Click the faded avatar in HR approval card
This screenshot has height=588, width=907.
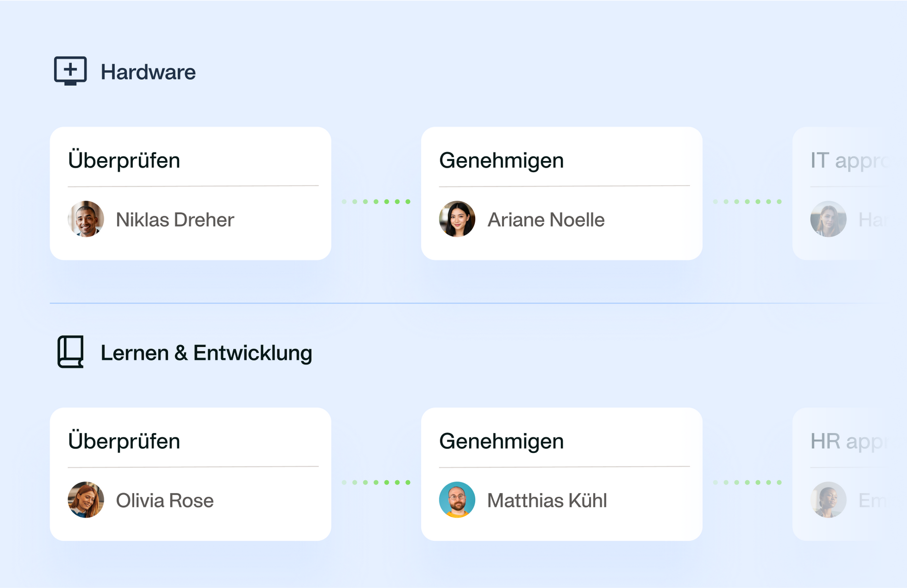[828, 500]
